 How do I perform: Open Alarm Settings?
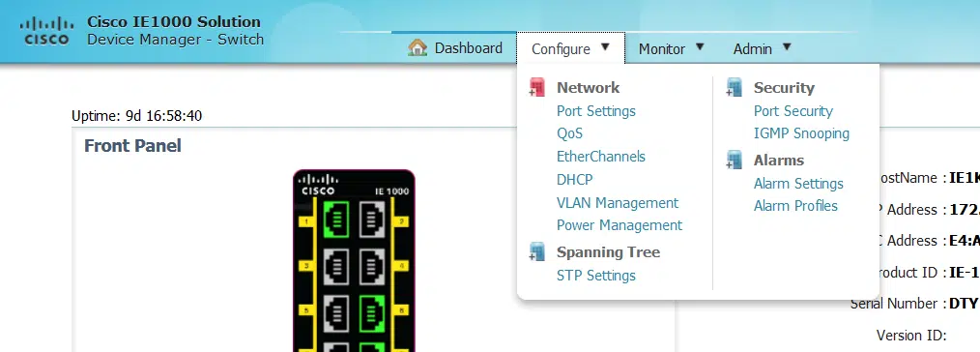pos(798,184)
